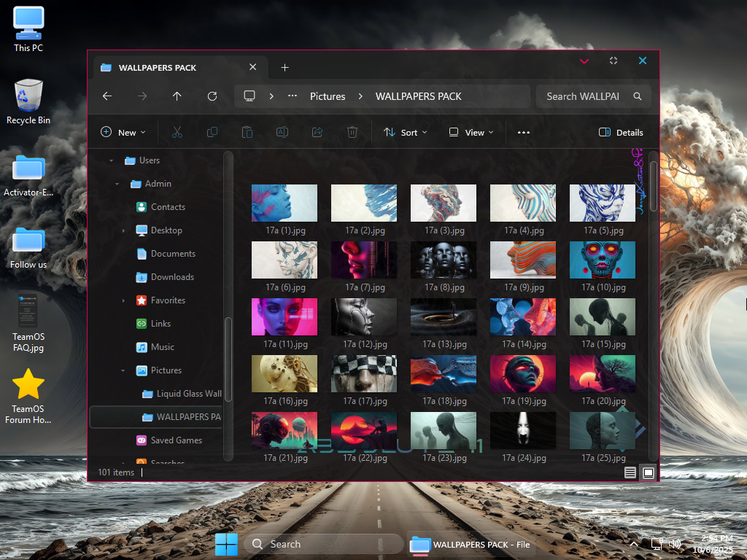Toggle the Details pane button
747x560 pixels.
click(621, 133)
